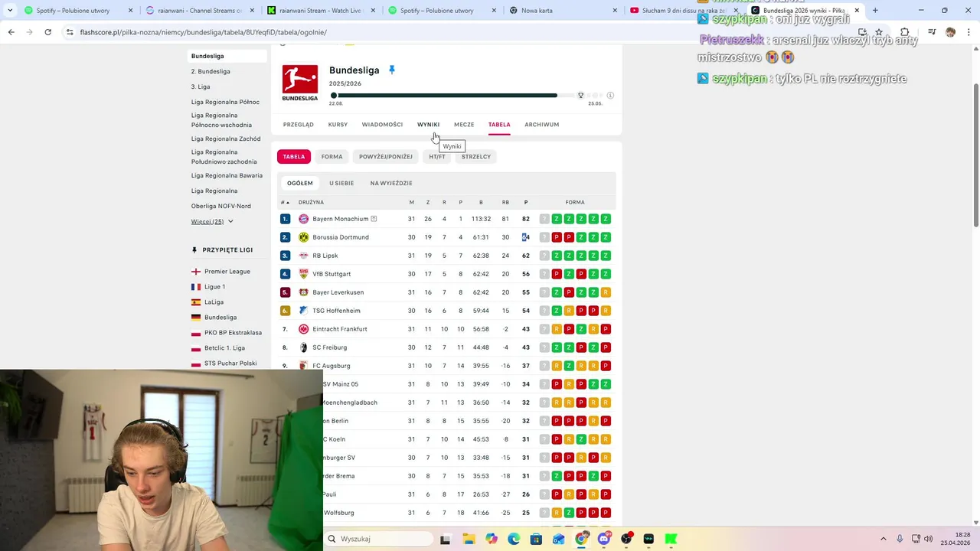
Task: Click goal ratio 113:32
Action: point(481,219)
